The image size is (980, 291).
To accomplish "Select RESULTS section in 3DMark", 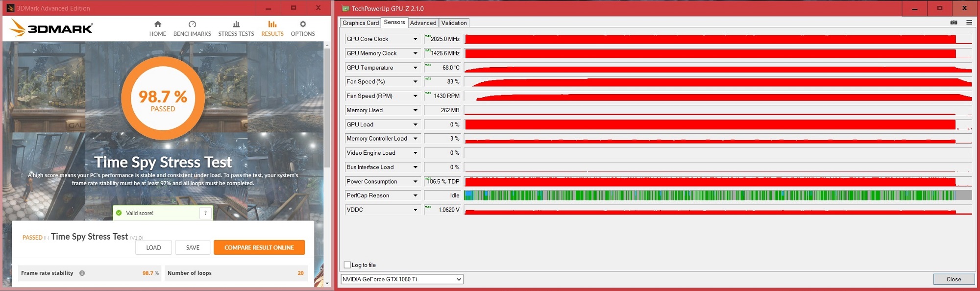I will (272, 28).
